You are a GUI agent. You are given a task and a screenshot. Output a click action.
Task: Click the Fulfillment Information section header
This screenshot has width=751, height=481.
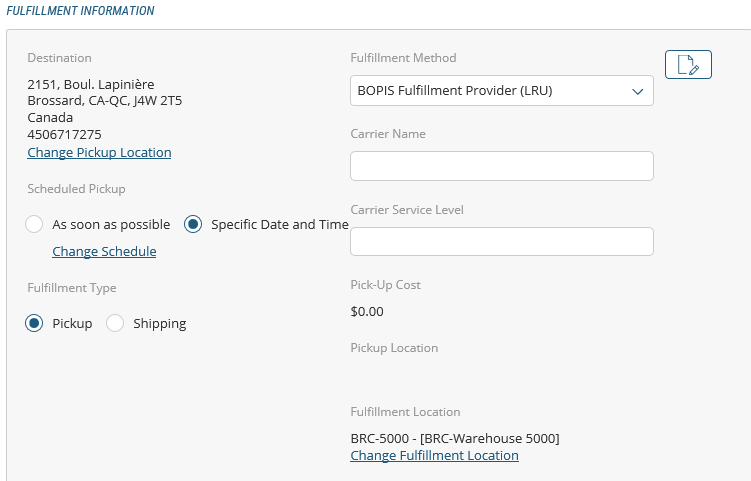(81, 11)
